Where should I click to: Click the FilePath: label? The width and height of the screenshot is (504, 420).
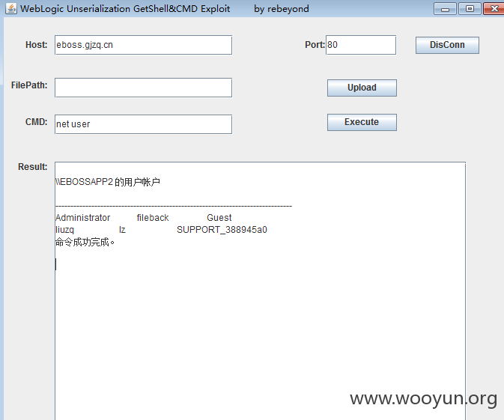[x=29, y=85]
